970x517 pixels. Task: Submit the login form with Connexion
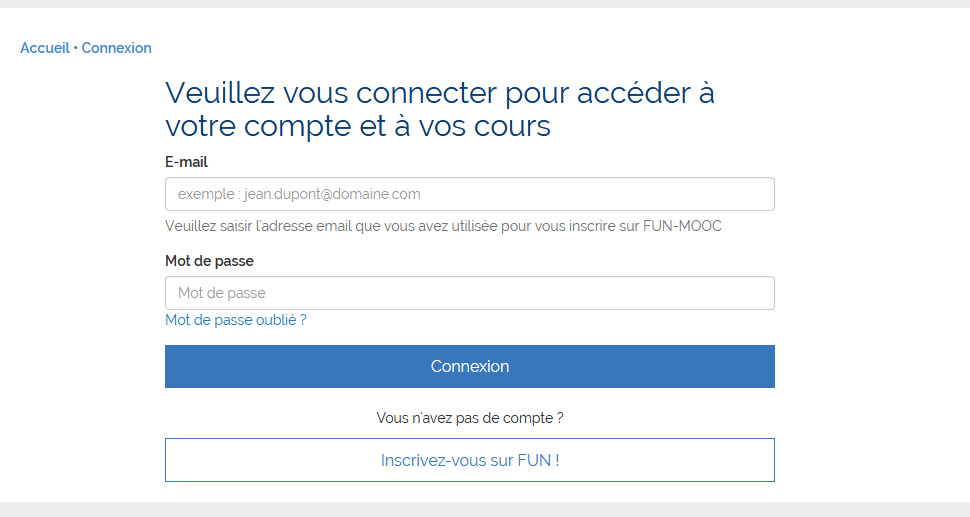pyautogui.click(x=469, y=366)
